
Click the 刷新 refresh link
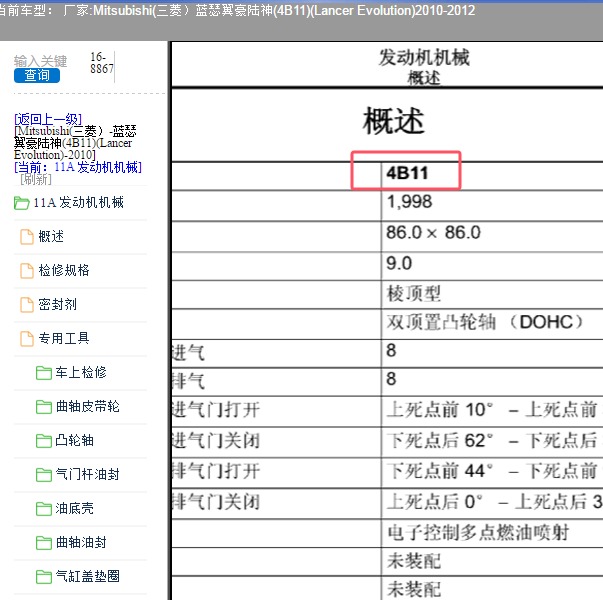coord(36,179)
